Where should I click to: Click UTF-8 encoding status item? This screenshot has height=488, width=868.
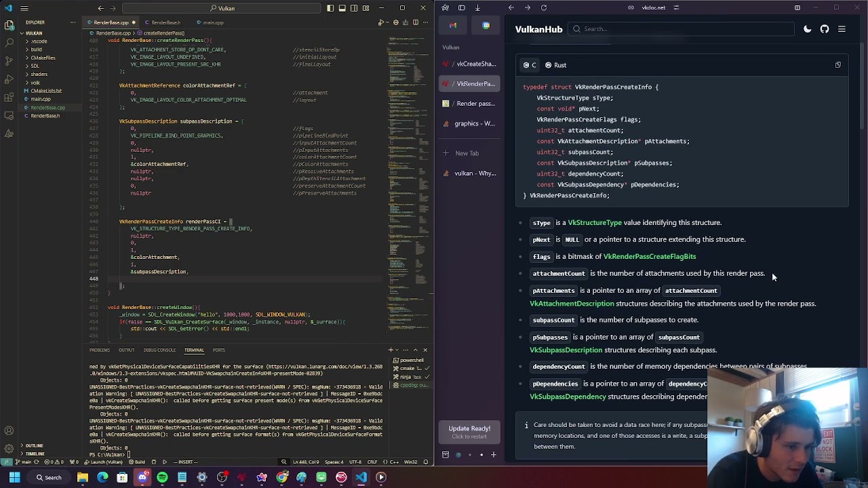pyautogui.click(x=355, y=462)
